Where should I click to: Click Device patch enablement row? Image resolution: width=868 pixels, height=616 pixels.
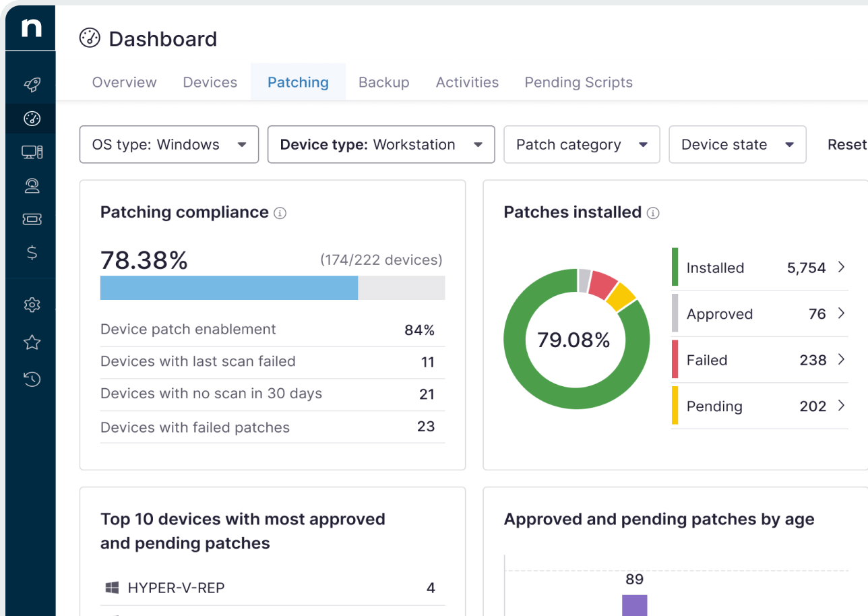coord(272,330)
